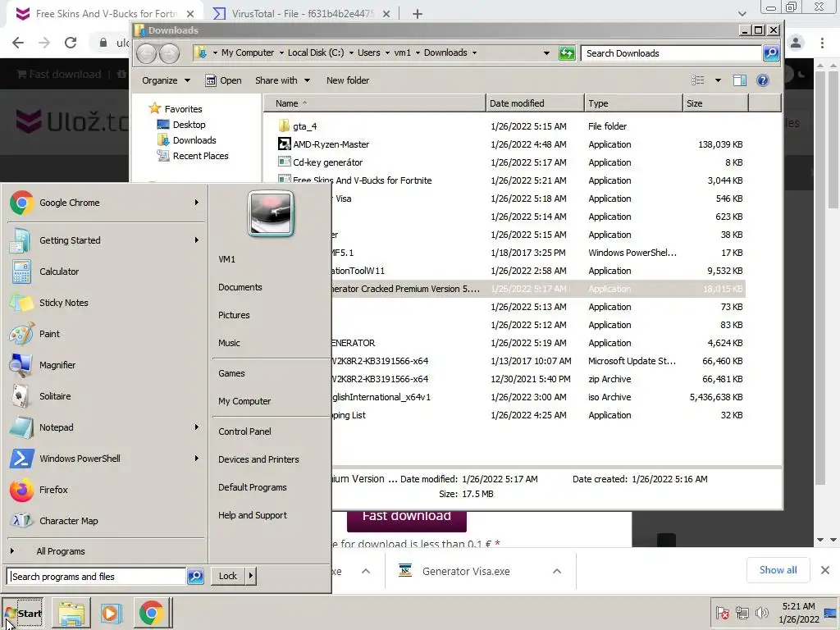Open the Chrome tab search dropdown
Image resolution: width=840 pixels, height=630 pixels.
742,14
